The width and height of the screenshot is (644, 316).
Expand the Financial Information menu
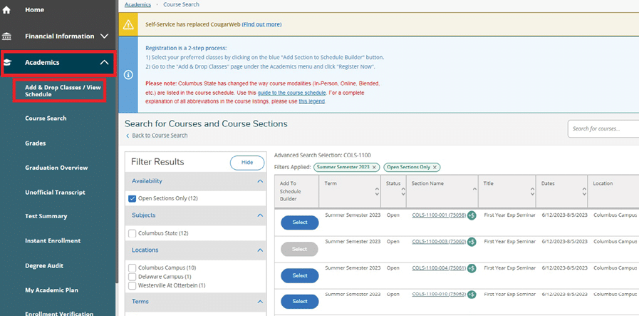(x=104, y=36)
